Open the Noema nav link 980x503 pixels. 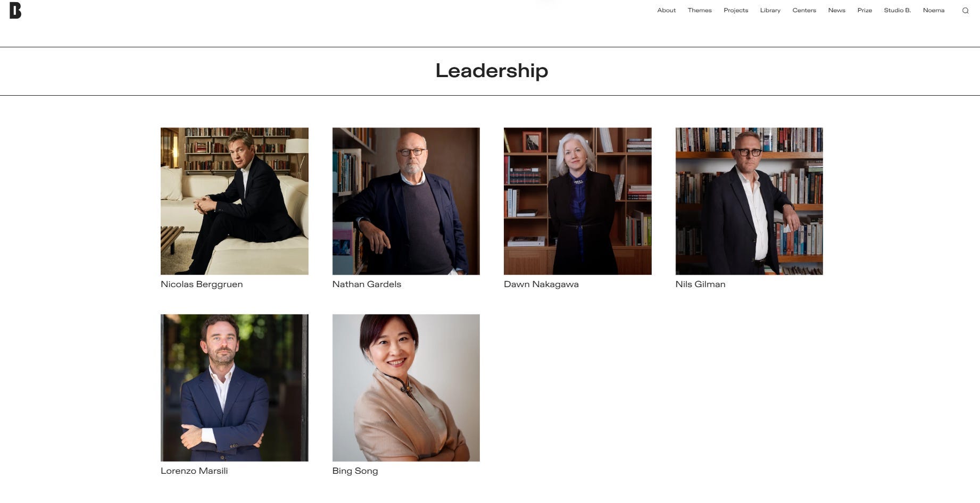click(933, 10)
